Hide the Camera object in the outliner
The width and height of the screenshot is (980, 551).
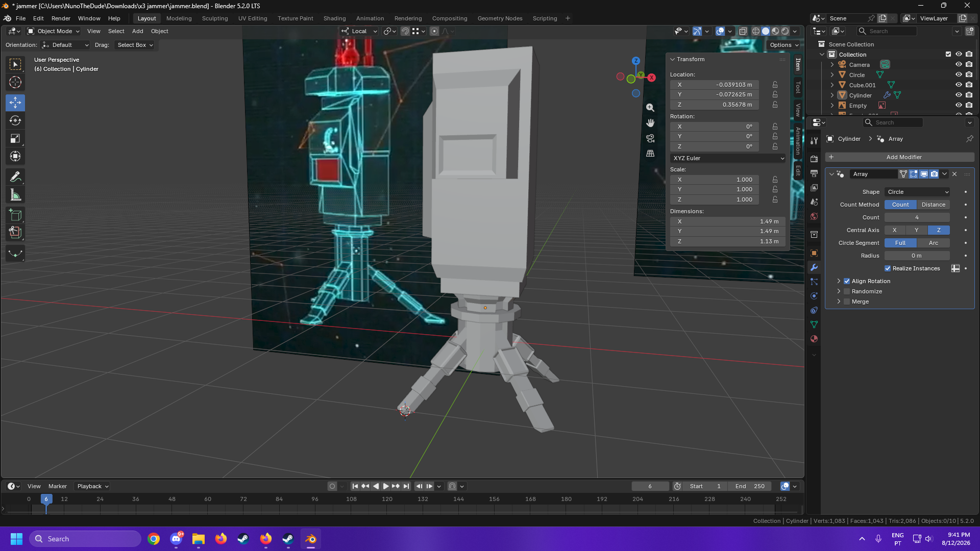pos(959,65)
